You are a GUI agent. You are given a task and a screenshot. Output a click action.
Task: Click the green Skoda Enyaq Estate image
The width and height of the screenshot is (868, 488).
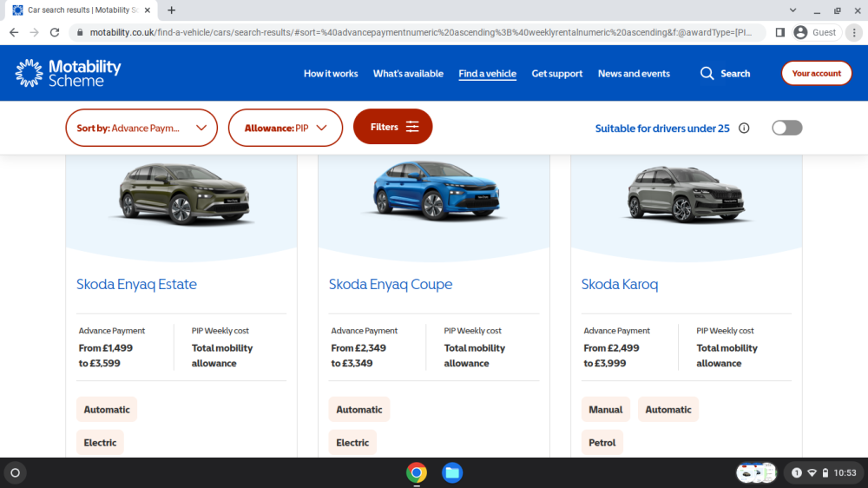coord(184,194)
